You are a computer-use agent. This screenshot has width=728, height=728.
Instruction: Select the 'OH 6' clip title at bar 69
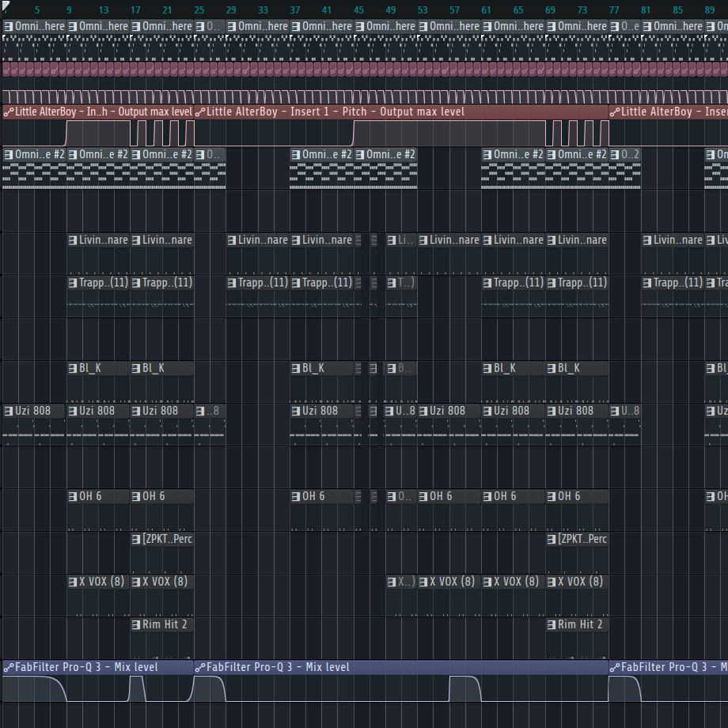569,496
